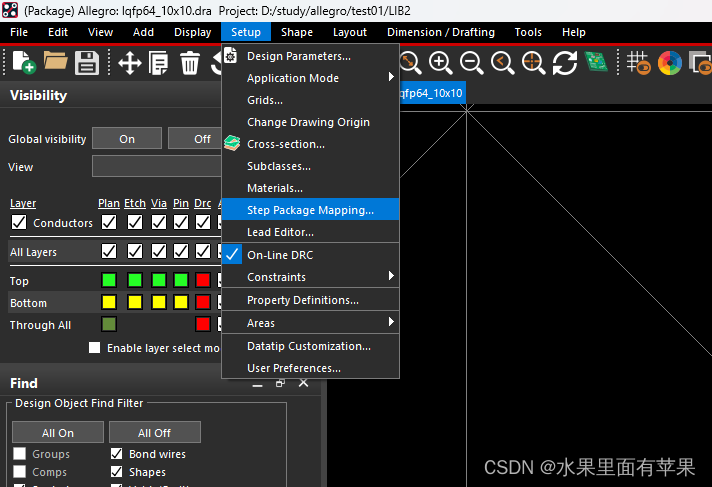The height and width of the screenshot is (487, 712).
Task: Turn Global visibility On
Action: (x=127, y=139)
